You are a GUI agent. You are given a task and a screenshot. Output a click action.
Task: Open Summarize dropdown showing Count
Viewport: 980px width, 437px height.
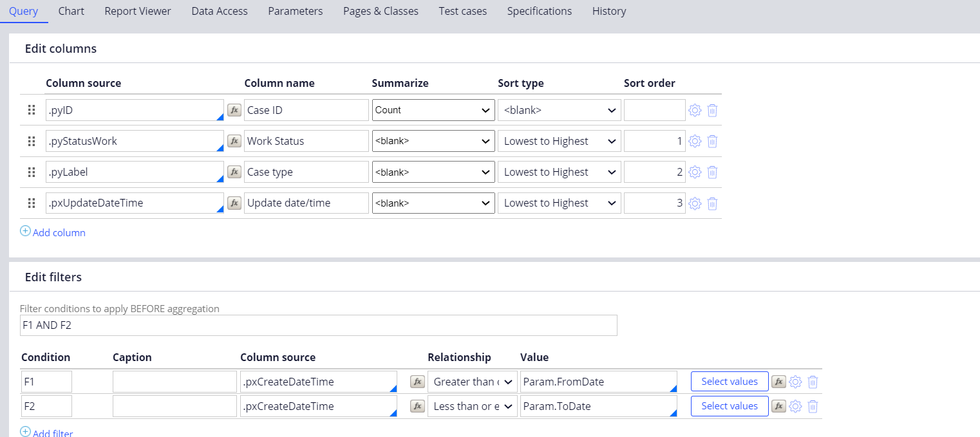(x=433, y=110)
